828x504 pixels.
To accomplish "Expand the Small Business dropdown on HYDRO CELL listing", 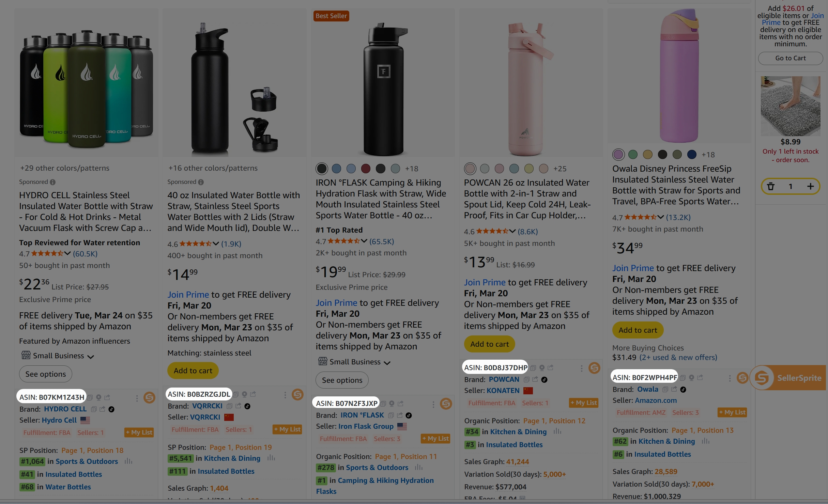I will (x=91, y=356).
